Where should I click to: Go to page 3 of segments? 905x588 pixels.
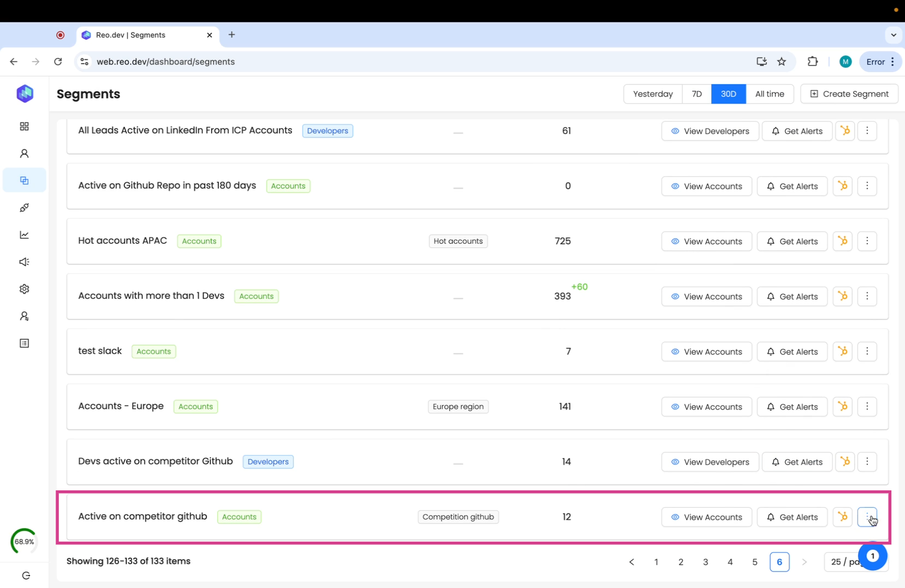point(705,562)
